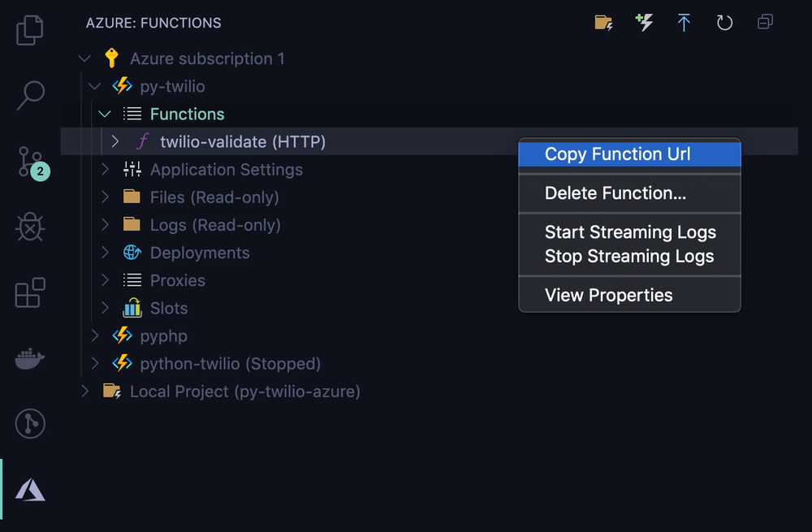The image size is (812, 532).
Task: Select Start Streaming Logs option
Action: pos(629,232)
